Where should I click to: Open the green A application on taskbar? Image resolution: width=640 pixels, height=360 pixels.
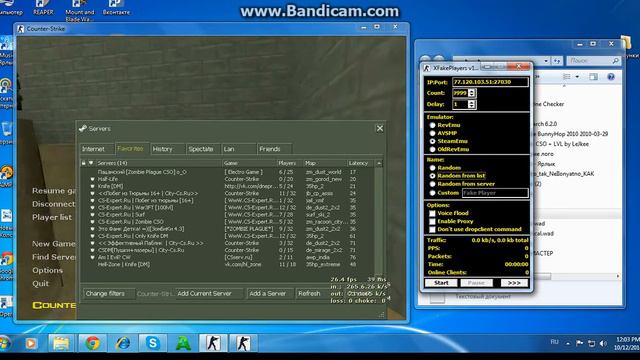point(183,343)
